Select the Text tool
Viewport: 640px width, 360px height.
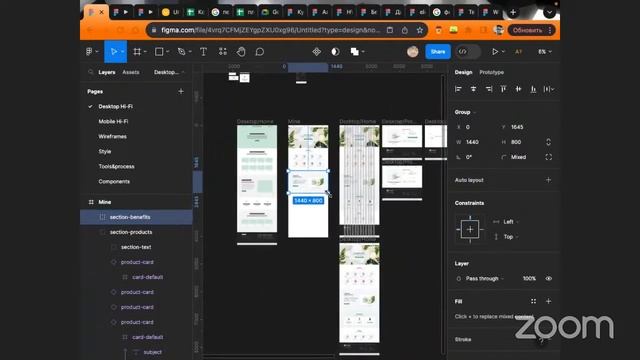pyautogui.click(x=203, y=52)
